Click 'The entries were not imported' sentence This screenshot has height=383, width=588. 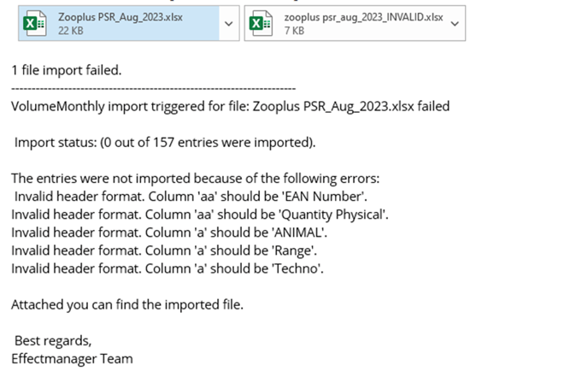196,179
